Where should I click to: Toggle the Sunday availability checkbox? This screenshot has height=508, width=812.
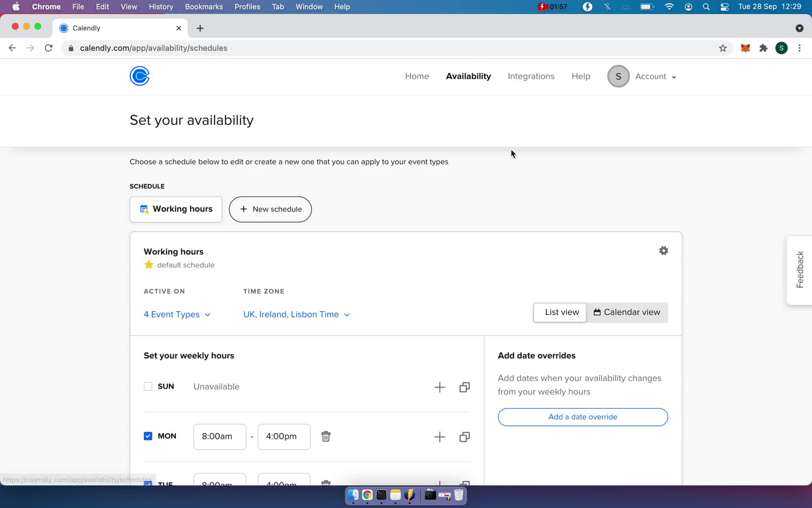pos(147,386)
